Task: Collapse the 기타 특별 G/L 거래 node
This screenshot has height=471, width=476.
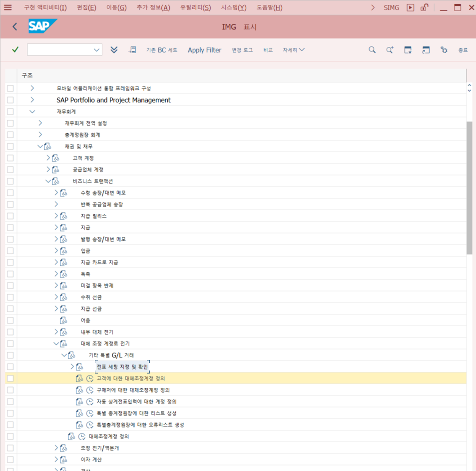Action: (64, 355)
